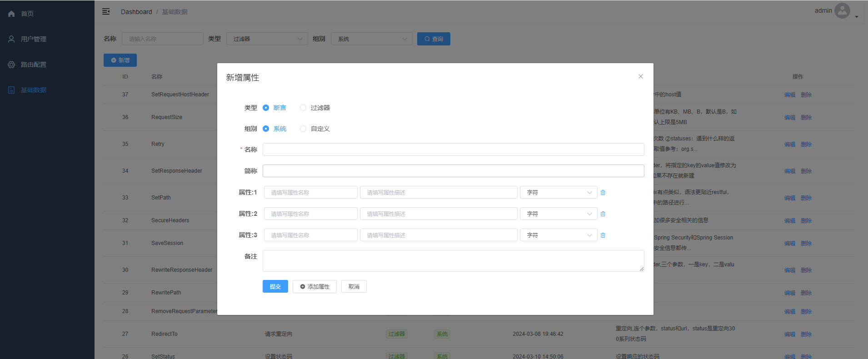Click the Dashboard breadcrumb link
868x359 pixels.
[136, 12]
